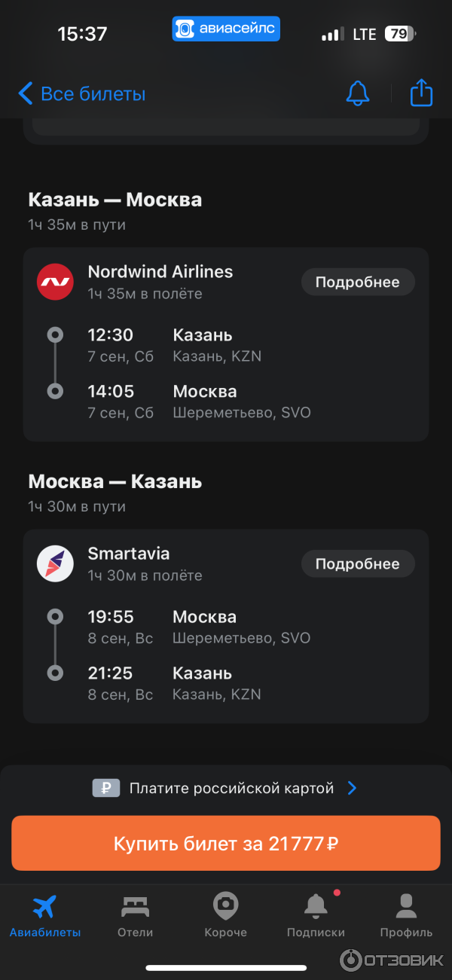Go back to Все билеты
Viewport: 452px width, 980px height.
coord(81,94)
